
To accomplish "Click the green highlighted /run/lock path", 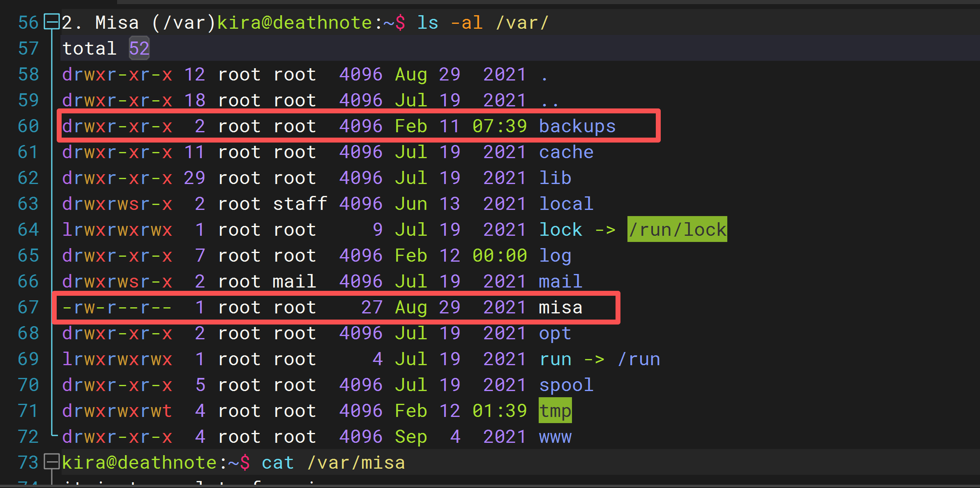I will 677,230.
